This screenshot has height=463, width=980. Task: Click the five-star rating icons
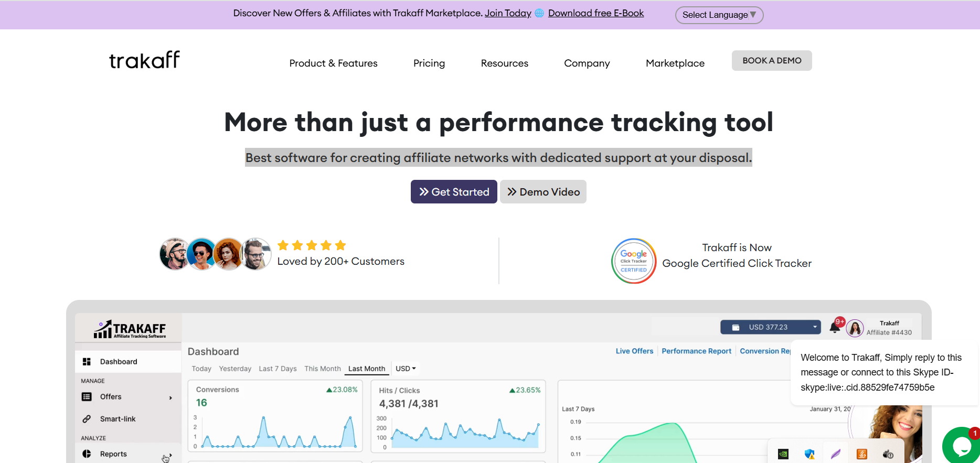pos(312,245)
